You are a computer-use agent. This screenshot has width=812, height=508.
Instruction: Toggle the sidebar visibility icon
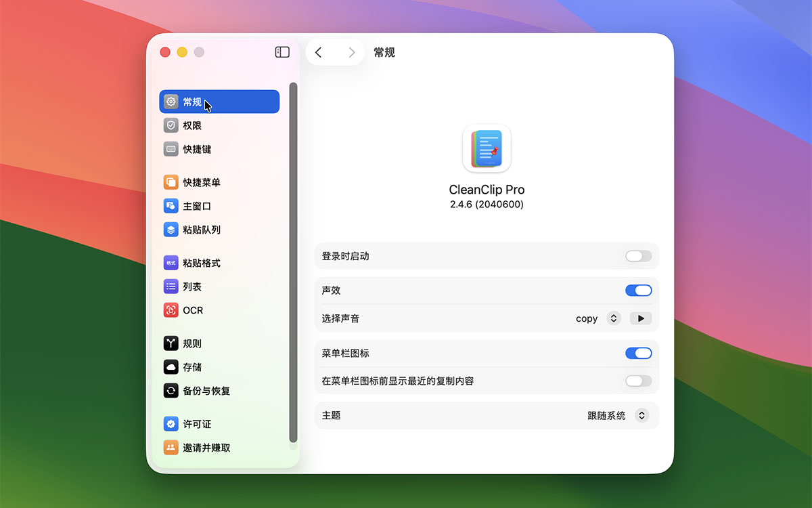tap(282, 52)
